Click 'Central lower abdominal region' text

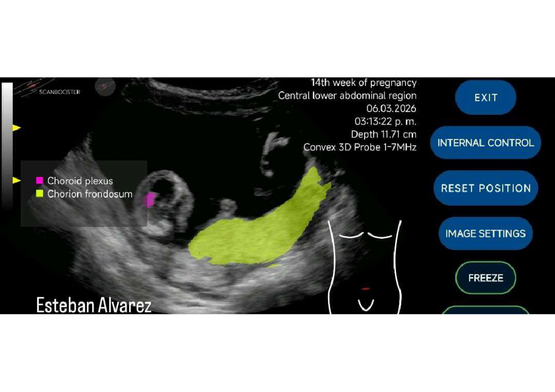pos(347,96)
